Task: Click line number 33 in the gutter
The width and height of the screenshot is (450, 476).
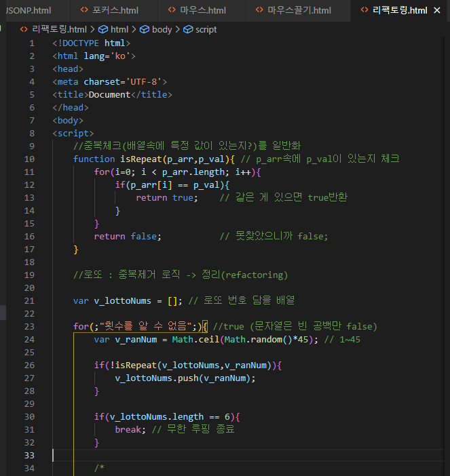Action: pos(29,456)
